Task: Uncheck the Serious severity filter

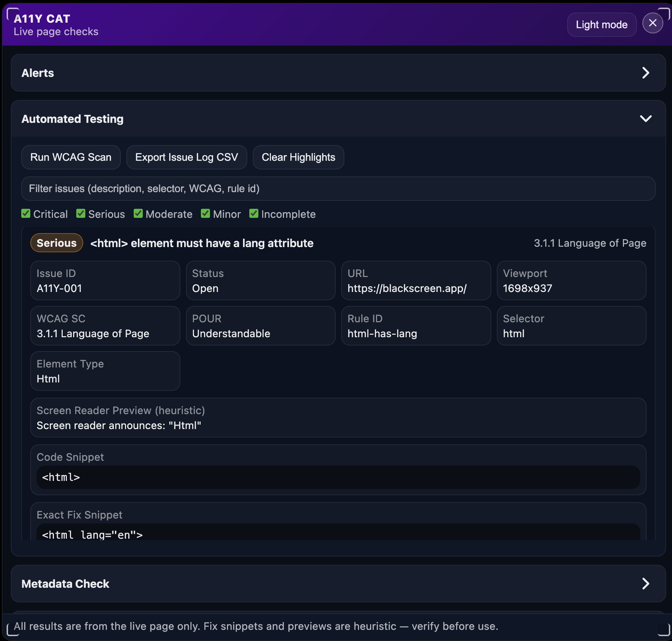Action: point(80,213)
